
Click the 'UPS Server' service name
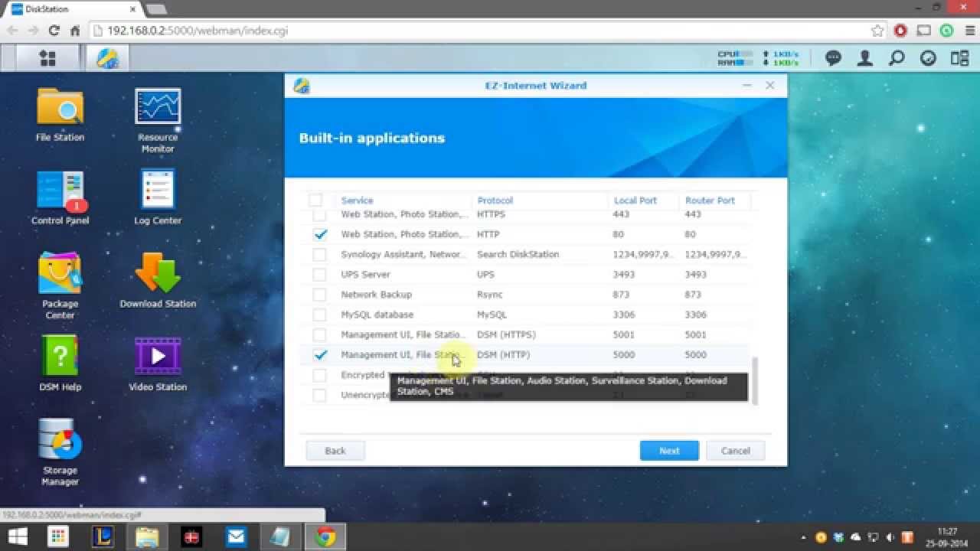[365, 274]
